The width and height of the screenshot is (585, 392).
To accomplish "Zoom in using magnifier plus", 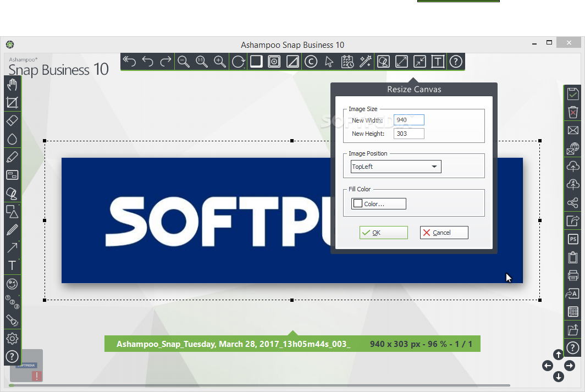I will coord(220,62).
